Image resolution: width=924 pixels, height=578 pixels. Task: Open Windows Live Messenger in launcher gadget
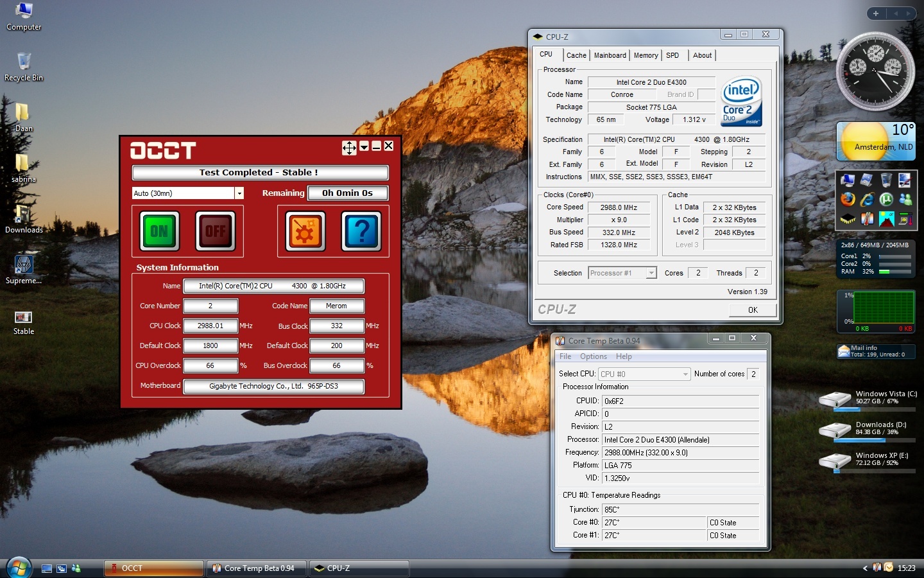click(x=905, y=199)
